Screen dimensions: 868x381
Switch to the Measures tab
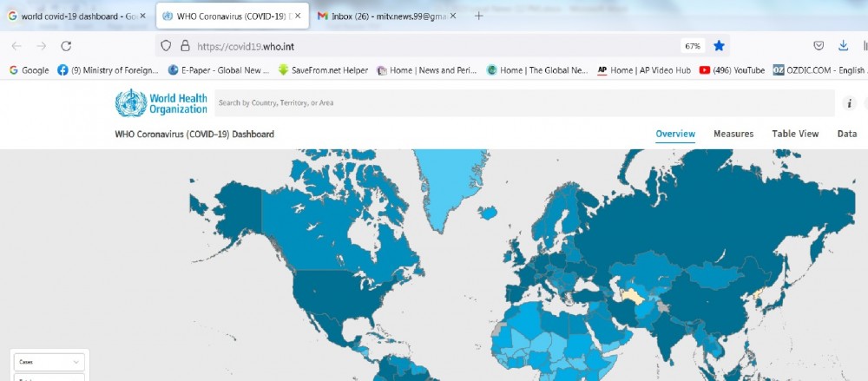(733, 134)
